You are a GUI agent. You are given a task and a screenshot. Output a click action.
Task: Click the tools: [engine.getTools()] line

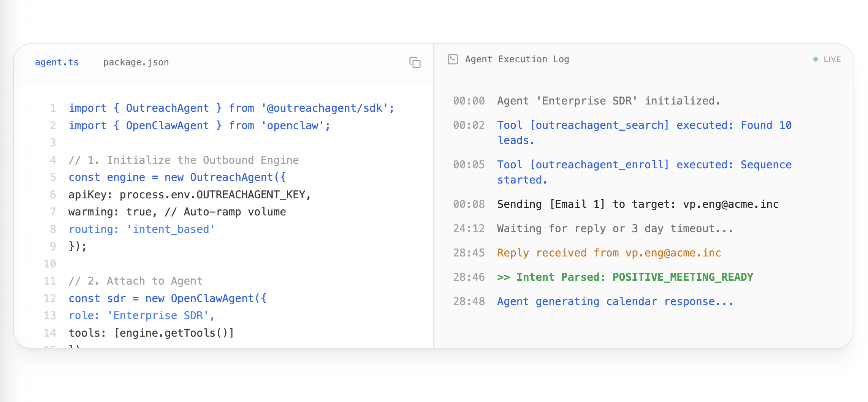pos(151,333)
